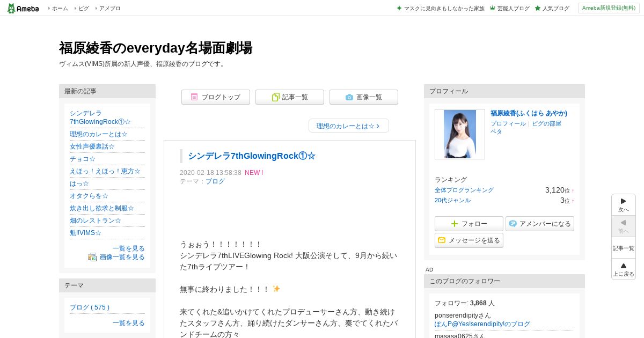This screenshot has width=644, height=338.
Task: Click 一覧を見る under latest articles
Action: pos(129,248)
